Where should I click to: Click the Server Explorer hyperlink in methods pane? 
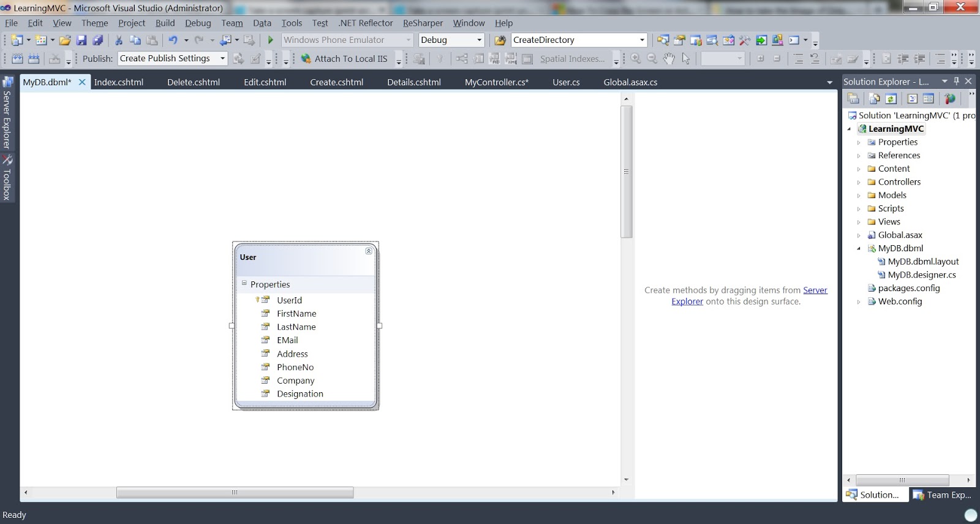pyautogui.click(x=815, y=290)
